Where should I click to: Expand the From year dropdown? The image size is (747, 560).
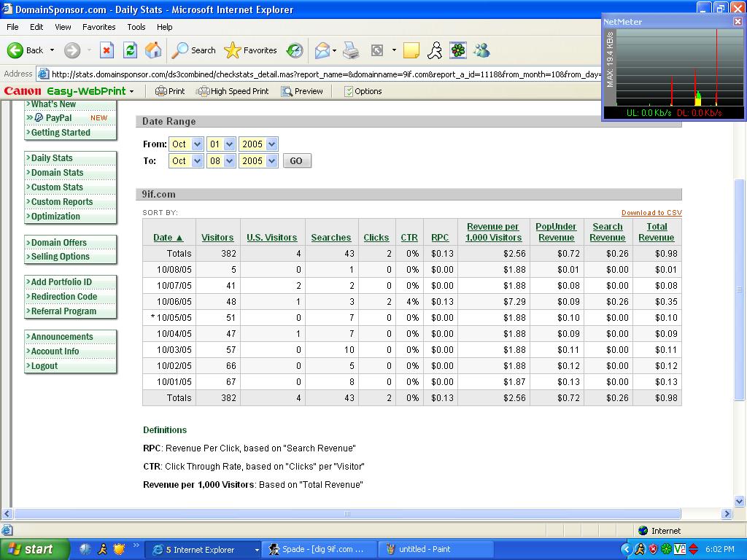[271, 144]
